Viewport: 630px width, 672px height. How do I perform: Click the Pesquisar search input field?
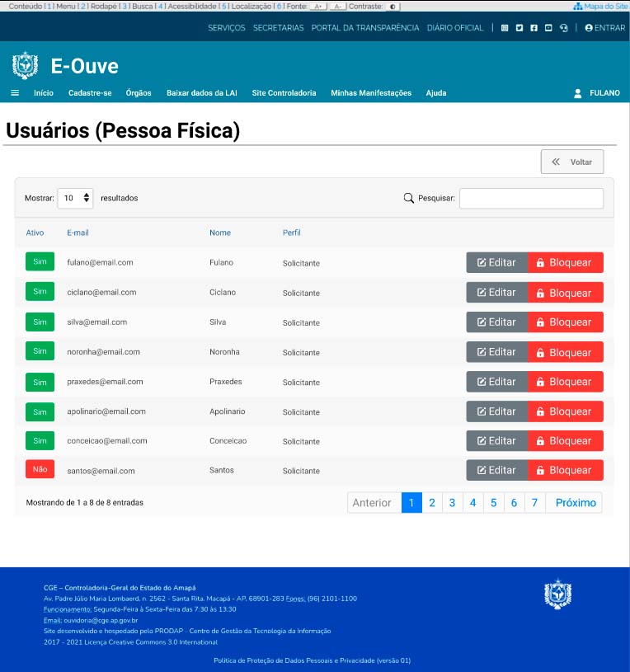tap(531, 198)
